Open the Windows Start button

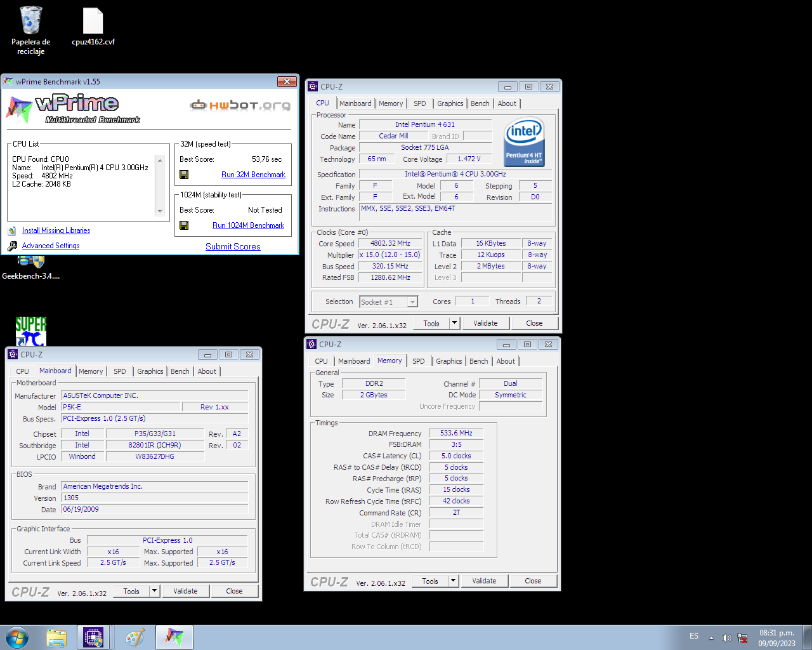click(17, 637)
